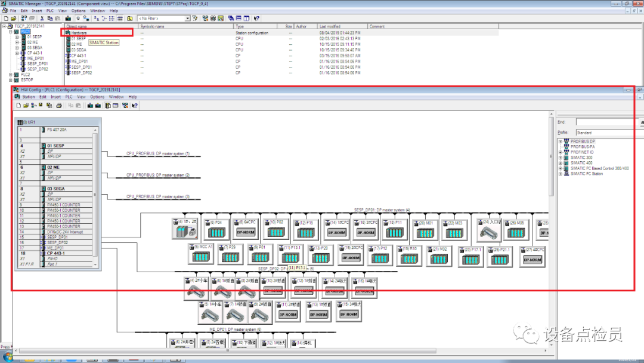Screen dimensions: 644x363
Task: Open Station menu in HW Config
Action: (x=29, y=97)
